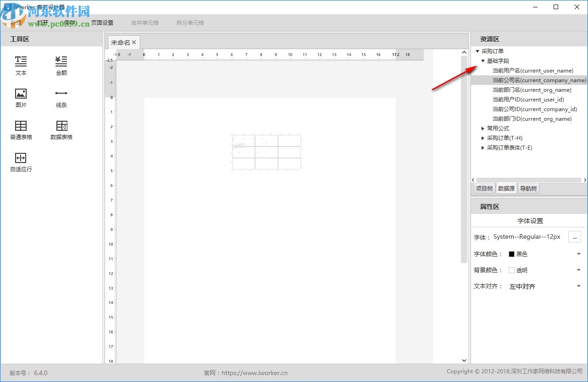588x382 pixels.
Task: Switch to the 导航树 tab
Action: [x=528, y=188]
